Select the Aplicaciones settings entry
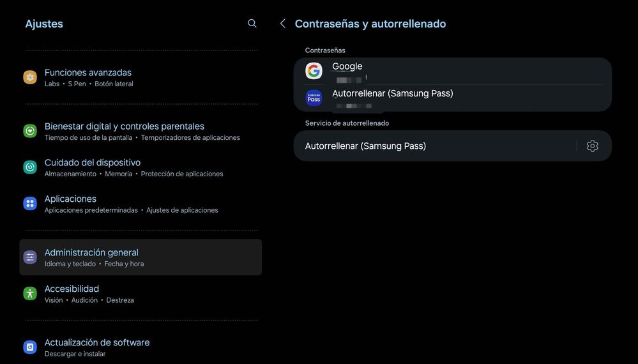This screenshot has height=364, width=638. pos(141,203)
